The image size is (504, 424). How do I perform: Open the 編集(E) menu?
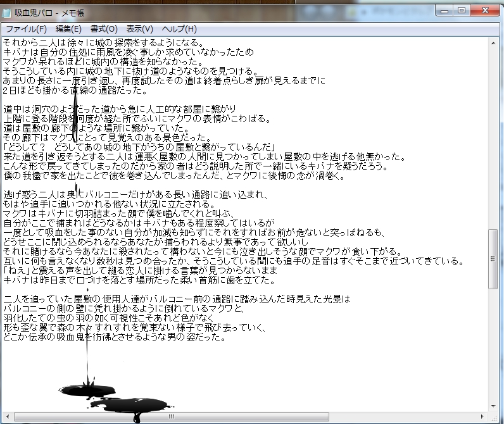coord(68,29)
